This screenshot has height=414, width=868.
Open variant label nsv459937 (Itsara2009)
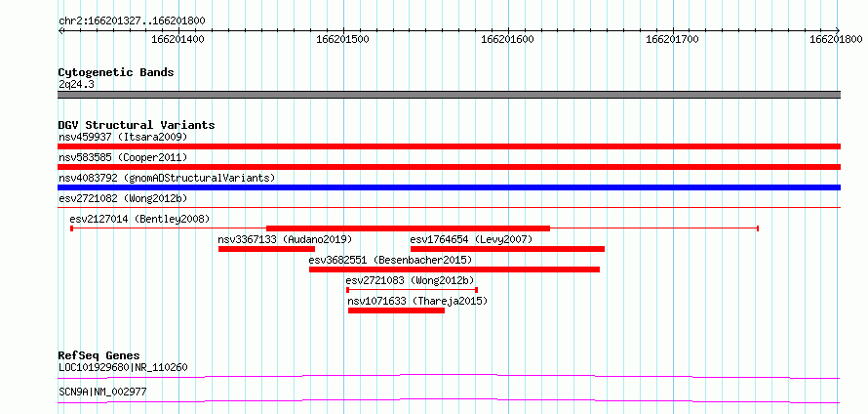click(x=123, y=137)
